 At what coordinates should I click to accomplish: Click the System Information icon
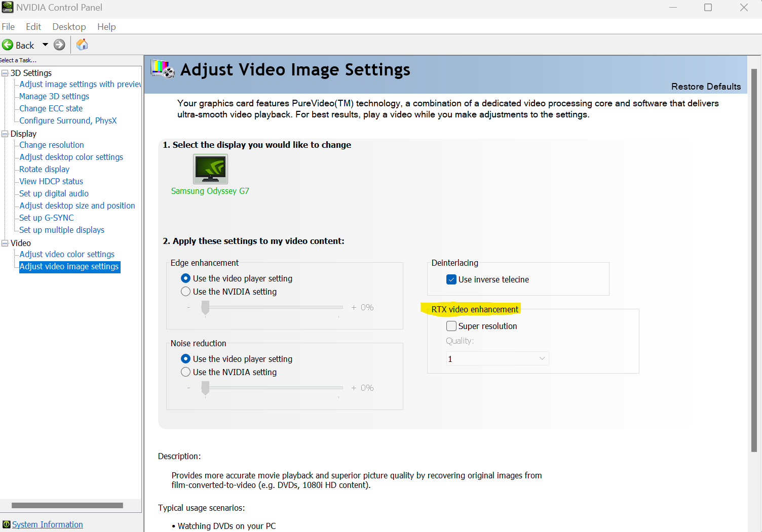(x=6, y=524)
